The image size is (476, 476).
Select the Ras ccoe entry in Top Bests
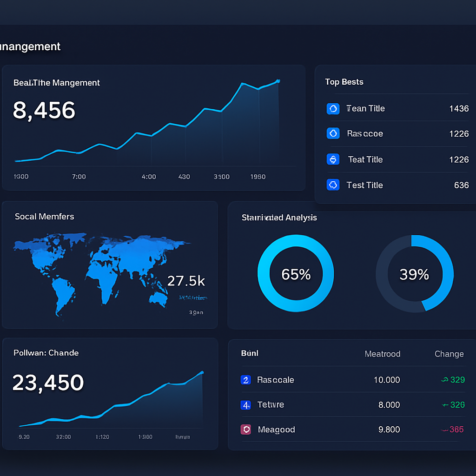(x=397, y=133)
